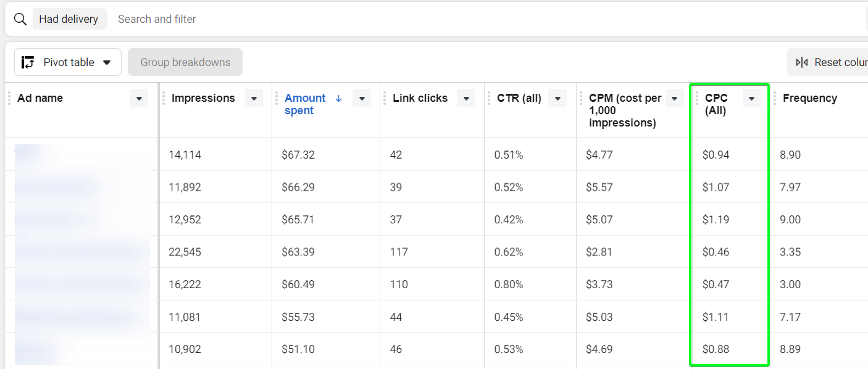Click the CPC (All) column drag handle
The image size is (868, 369).
pyautogui.click(x=697, y=98)
